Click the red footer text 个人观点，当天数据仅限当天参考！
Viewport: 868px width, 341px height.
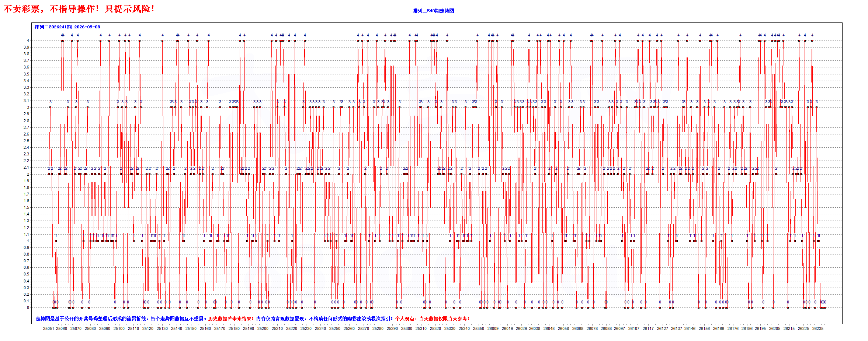(x=433, y=319)
